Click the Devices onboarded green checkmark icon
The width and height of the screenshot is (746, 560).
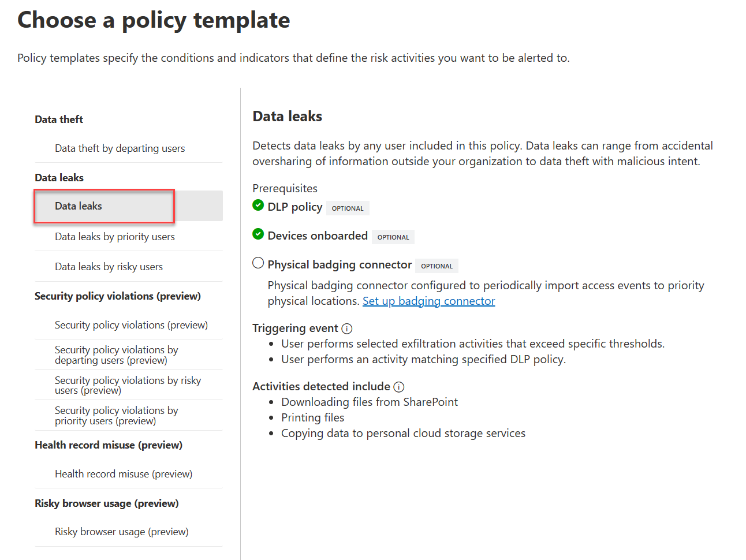[258, 234]
